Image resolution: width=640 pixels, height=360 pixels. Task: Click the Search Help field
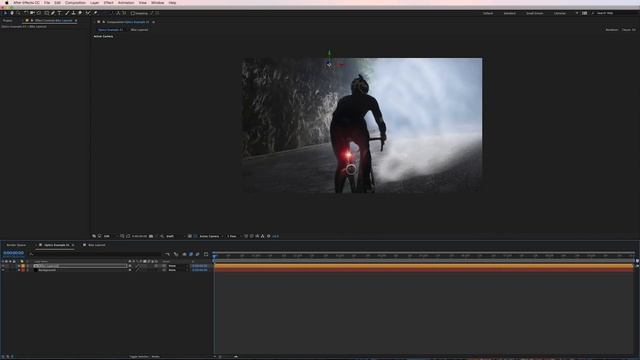[x=616, y=13]
